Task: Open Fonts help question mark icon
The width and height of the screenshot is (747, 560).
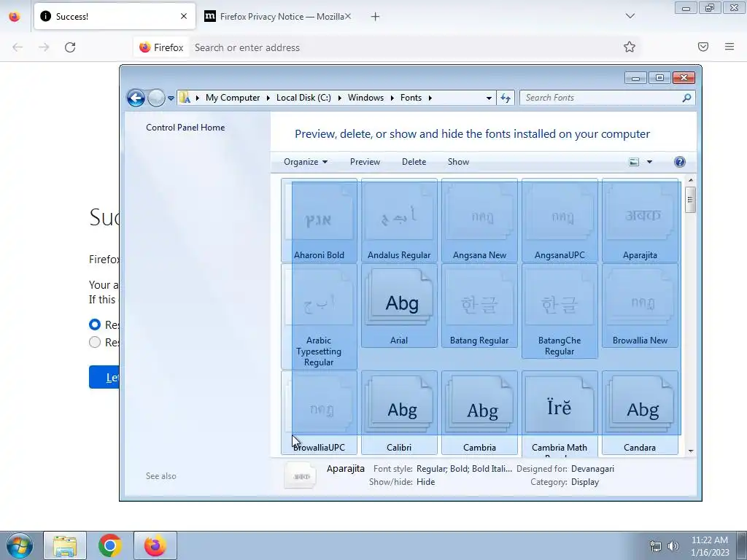Action: pos(680,162)
